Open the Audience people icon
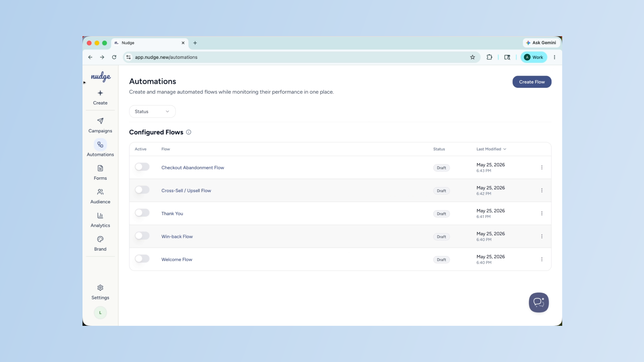The width and height of the screenshot is (644, 362). 100,192
